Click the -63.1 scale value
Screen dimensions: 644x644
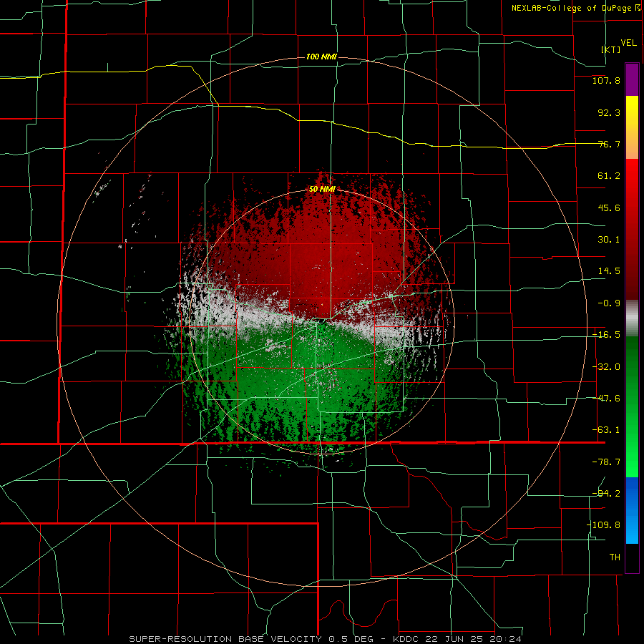point(606,430)
